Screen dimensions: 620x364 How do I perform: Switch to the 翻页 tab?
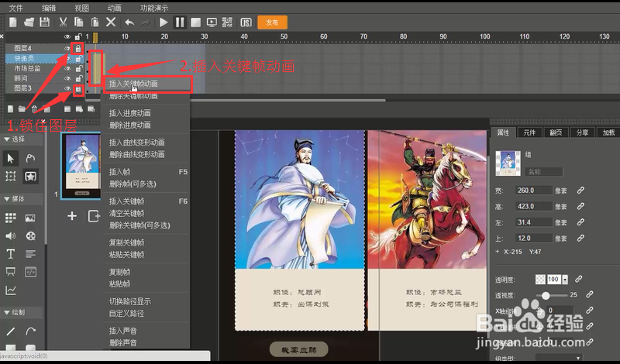click(x=556, y=132)
